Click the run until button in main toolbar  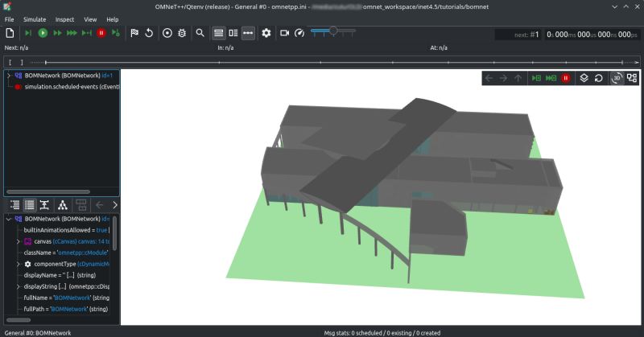(x=87, y=33)
